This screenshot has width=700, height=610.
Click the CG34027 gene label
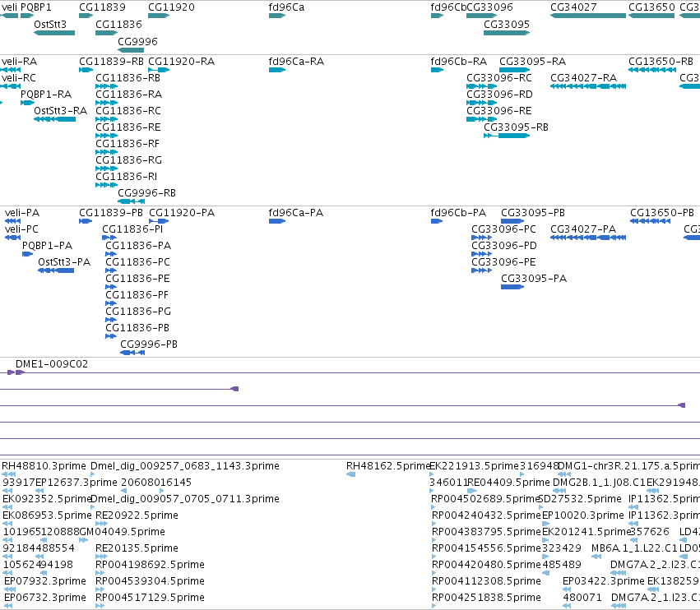pyautogui.click(x=573, y=7)
